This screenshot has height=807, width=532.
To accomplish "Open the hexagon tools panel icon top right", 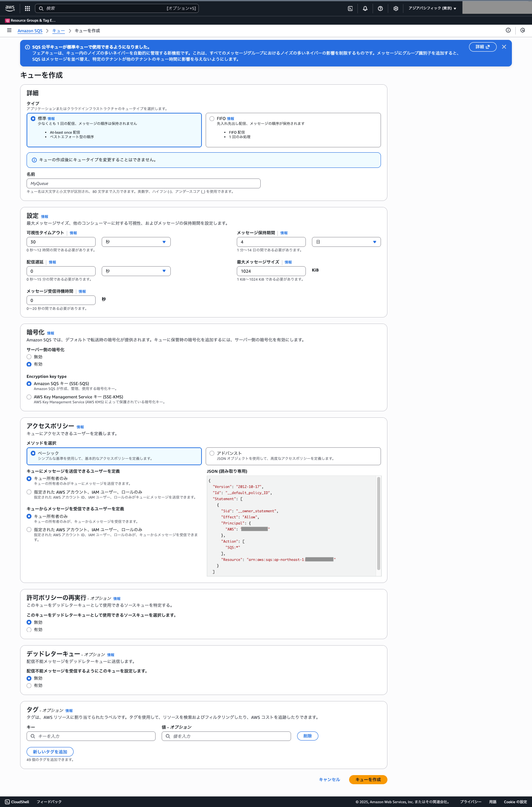I will [523, 30].
